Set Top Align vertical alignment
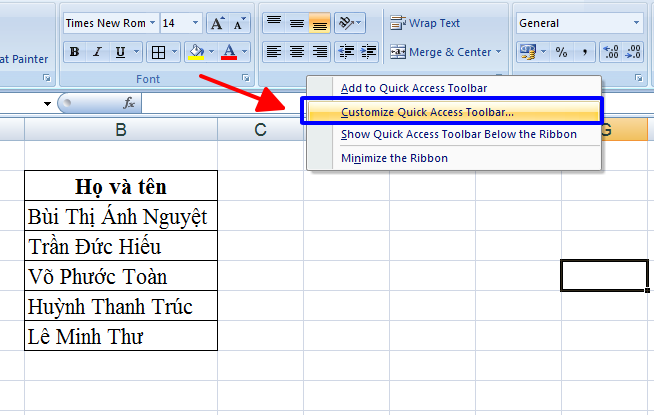 pos(274,23)
